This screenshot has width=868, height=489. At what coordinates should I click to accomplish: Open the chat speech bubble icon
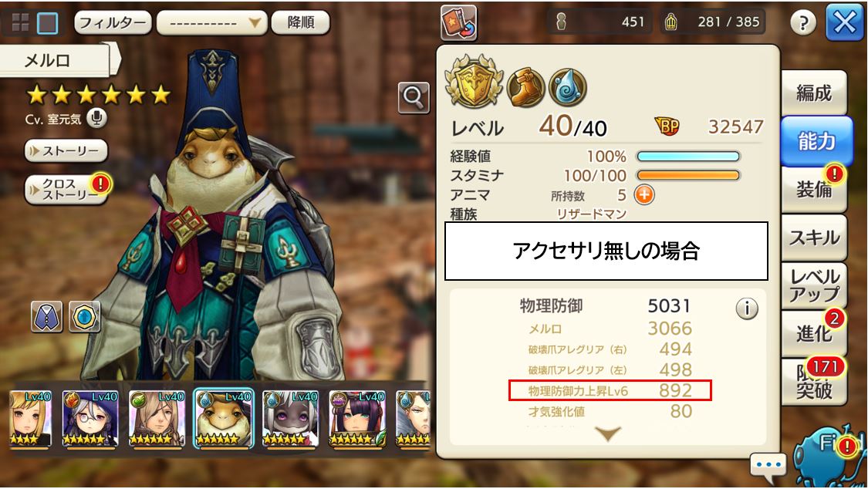(x=768, y=465)
